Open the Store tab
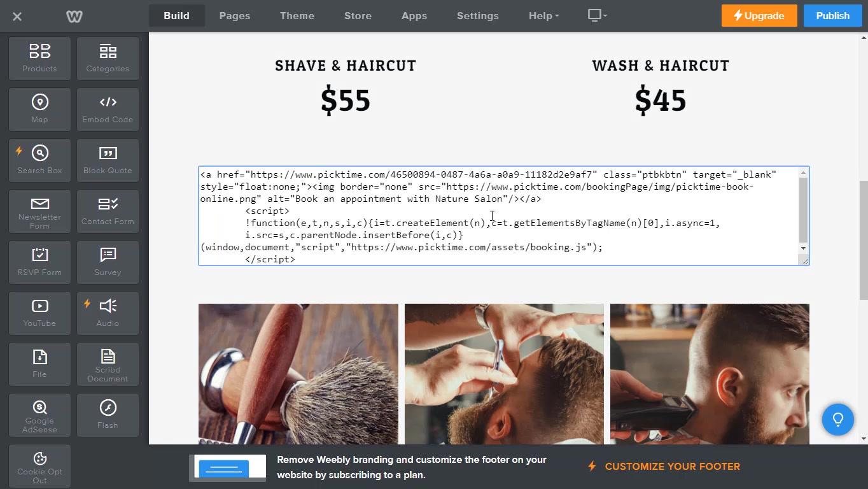 point(358,16)
